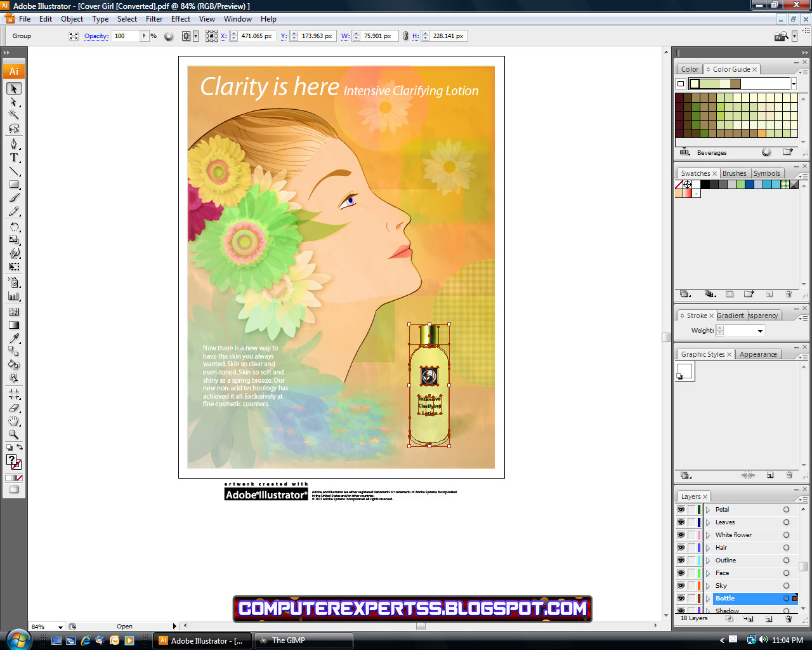The width and height of the screenshot is (812, 650).
Task: Select the Symbol Sprayer tool
Action: [14, 282]
